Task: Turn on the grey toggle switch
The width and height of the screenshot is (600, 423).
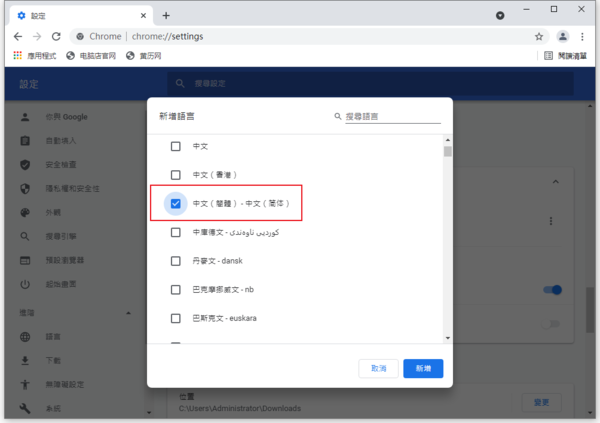Action: point(551,324)
